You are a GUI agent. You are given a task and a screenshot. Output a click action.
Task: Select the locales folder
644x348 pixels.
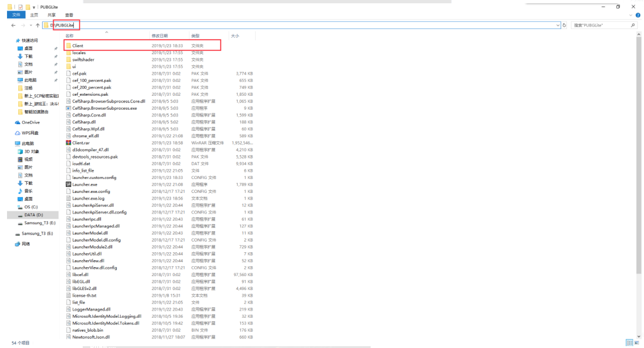79,53
